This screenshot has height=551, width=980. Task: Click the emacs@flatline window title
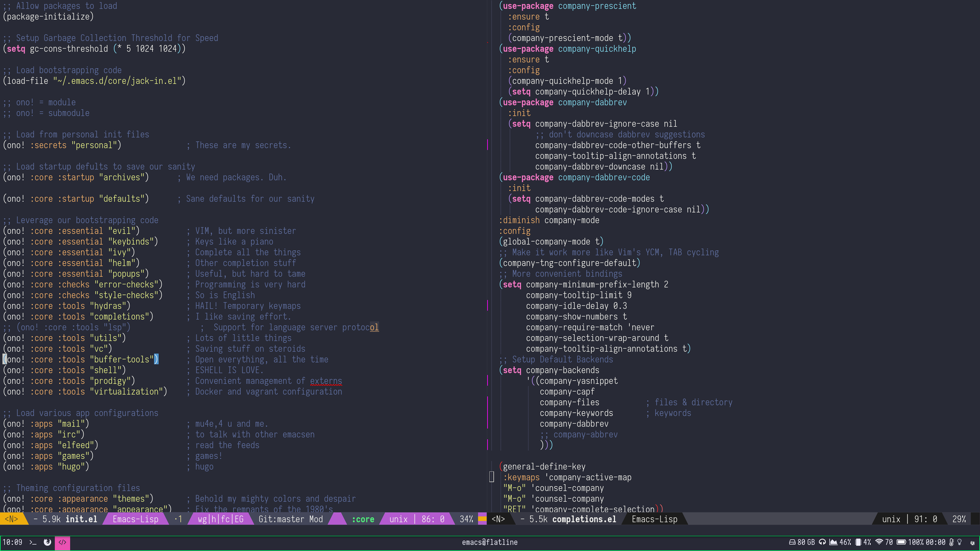(x=489, y=542)
